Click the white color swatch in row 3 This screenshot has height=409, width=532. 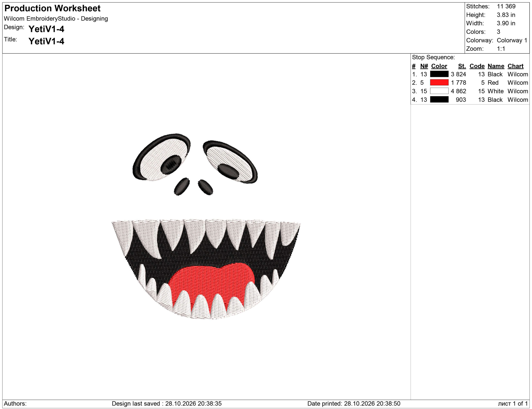[x=439, y=91]
